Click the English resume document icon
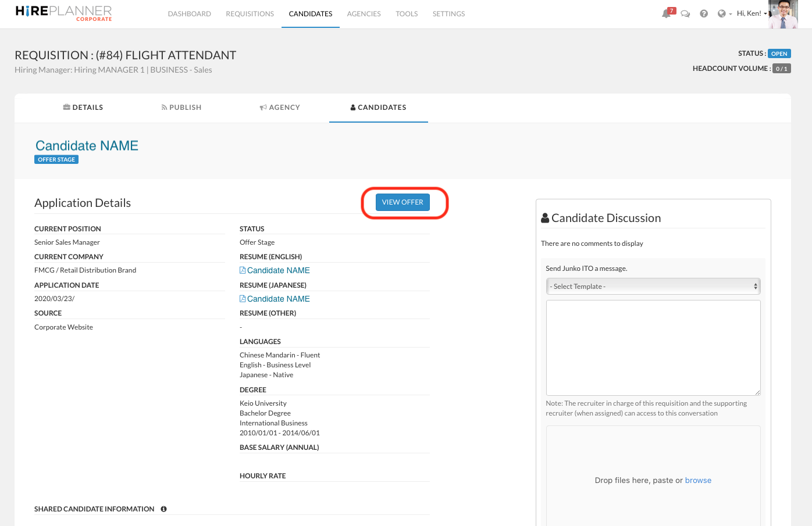The height and width of the screenshot is (526, 812). (243, 270)
